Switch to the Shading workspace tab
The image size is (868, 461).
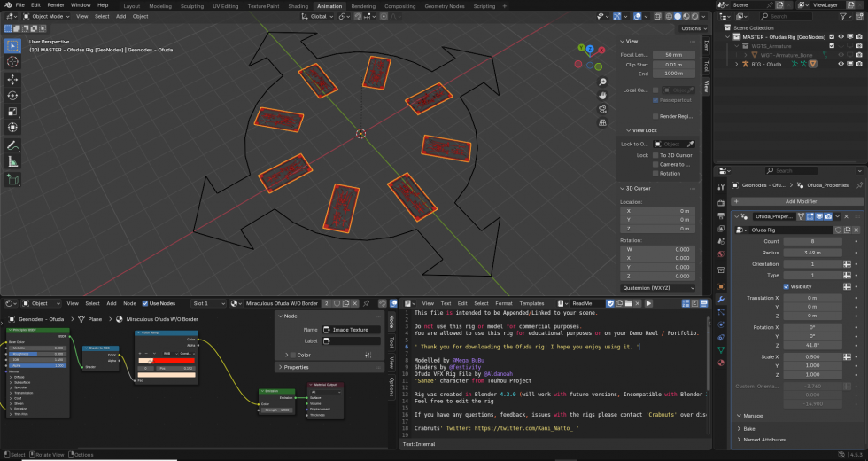pos(298,5)
